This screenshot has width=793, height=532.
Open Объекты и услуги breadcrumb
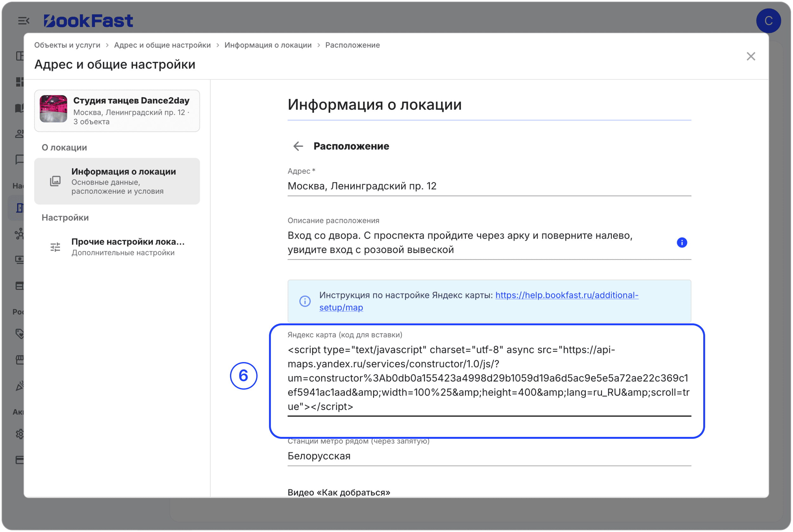click(x=67, y=45)
